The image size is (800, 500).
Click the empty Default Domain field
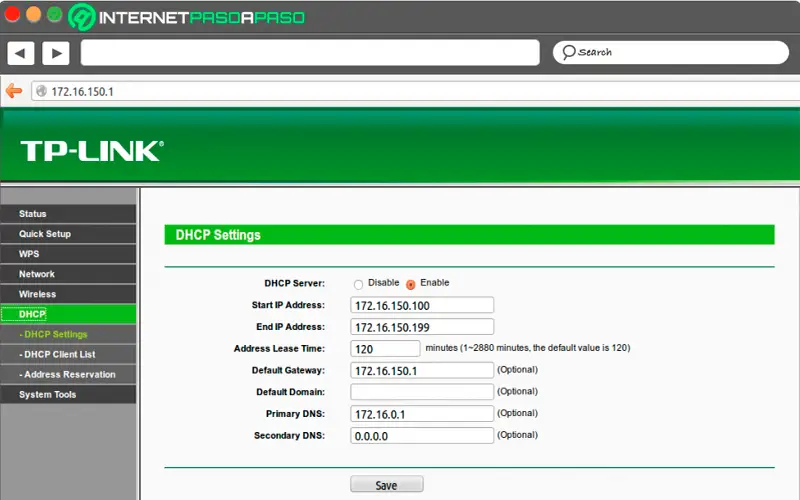tap(422, 392)
